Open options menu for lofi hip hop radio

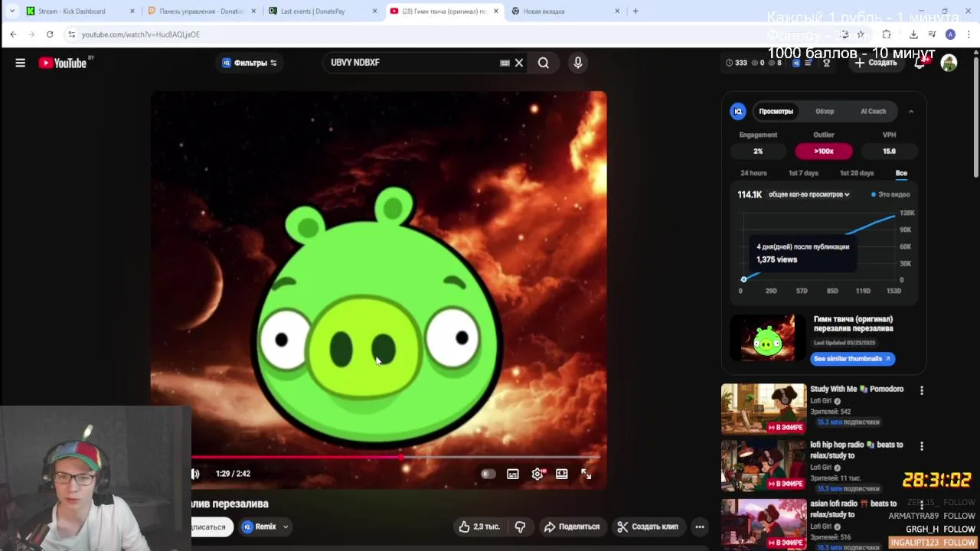pyautogui.click(x=922, y=446)
